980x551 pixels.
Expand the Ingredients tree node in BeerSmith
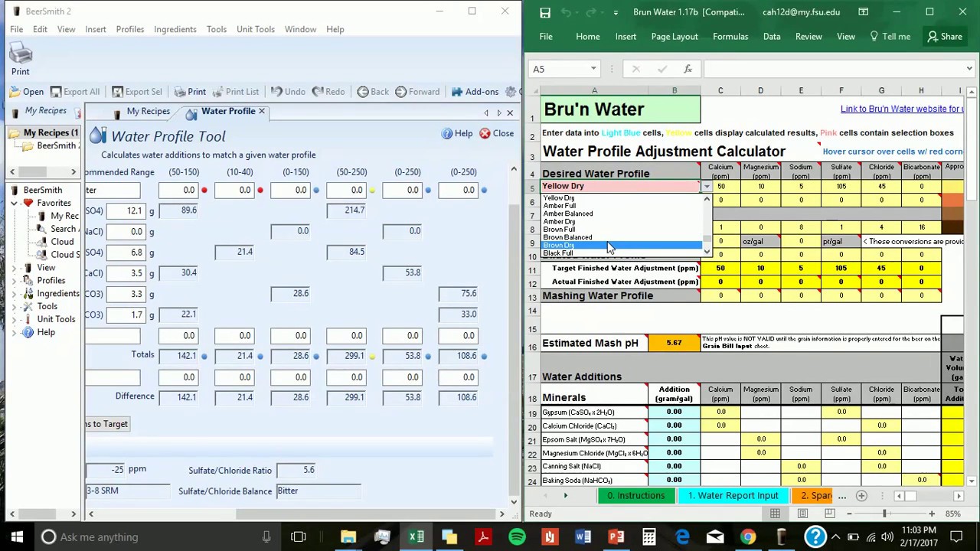coord(15,294)
